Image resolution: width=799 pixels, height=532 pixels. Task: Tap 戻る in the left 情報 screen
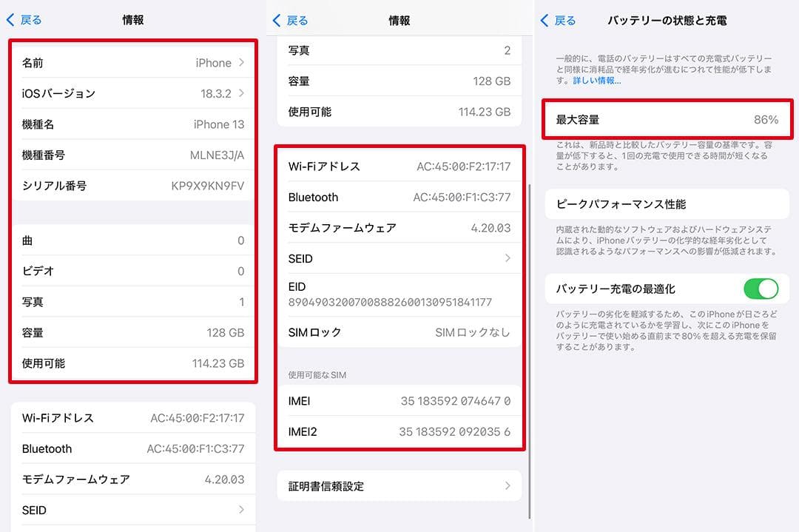[31, 20]
